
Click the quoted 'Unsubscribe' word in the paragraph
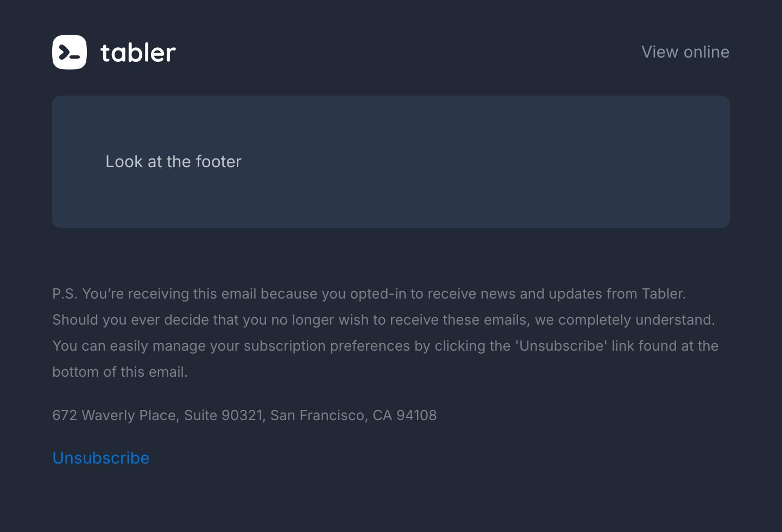(x=561, y=346)
